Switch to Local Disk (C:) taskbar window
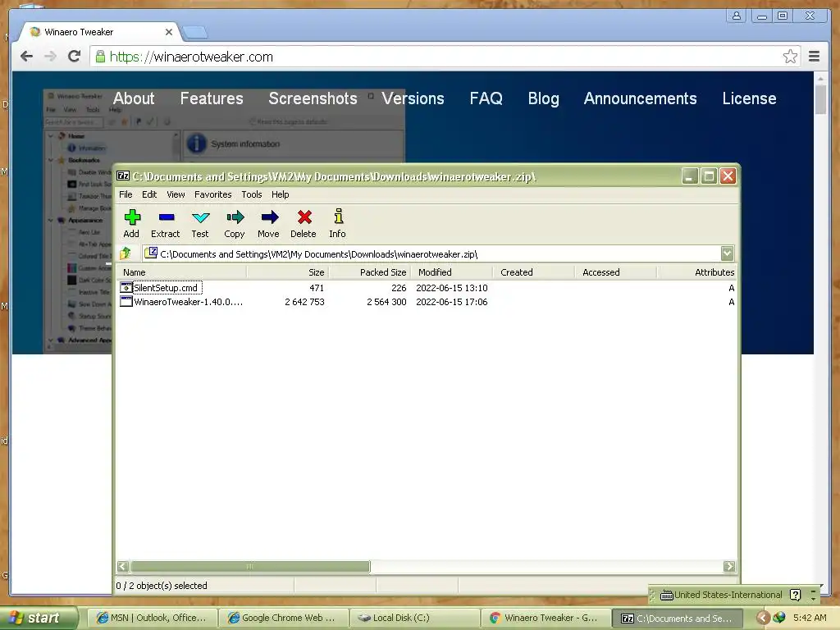Image resolution: width=840 pixels, height=630 pixels. pyautogui.click(x=414, y=618)
